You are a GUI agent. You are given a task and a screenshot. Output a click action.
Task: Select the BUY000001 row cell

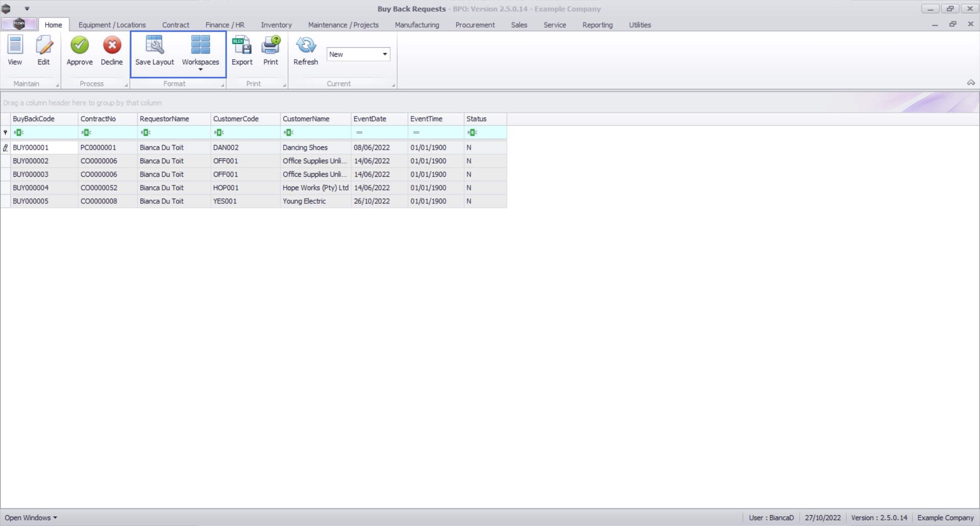coord(44,148)
